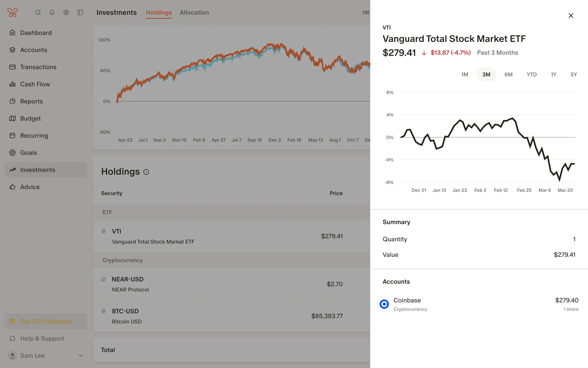Image resolution: width=588 pixels, height=368 pixels.
Task: Select the 6M chart range
Action: (508, 75)
